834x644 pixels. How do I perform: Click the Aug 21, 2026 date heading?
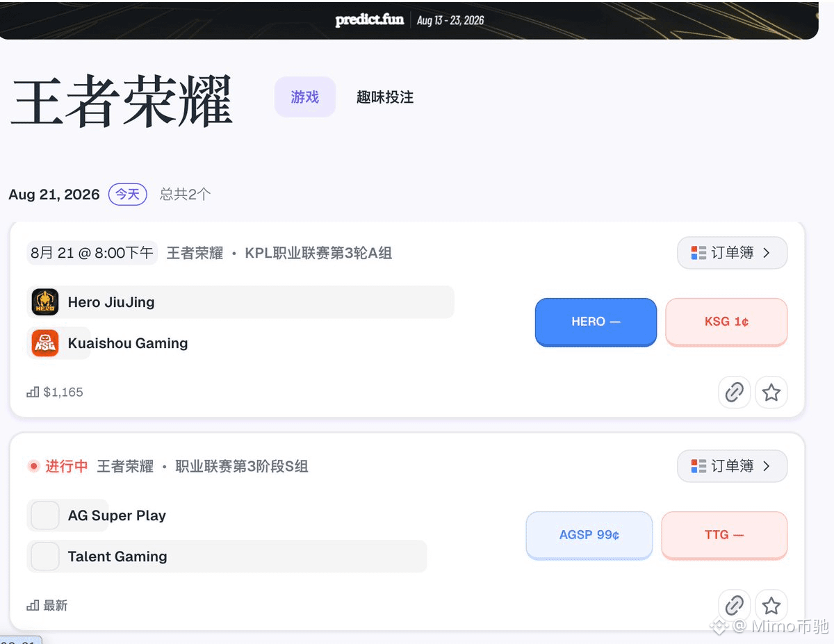click(54, 195)
